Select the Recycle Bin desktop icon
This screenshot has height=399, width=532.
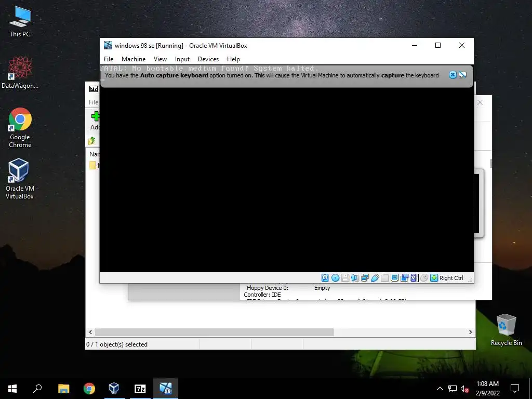[506, 330]
